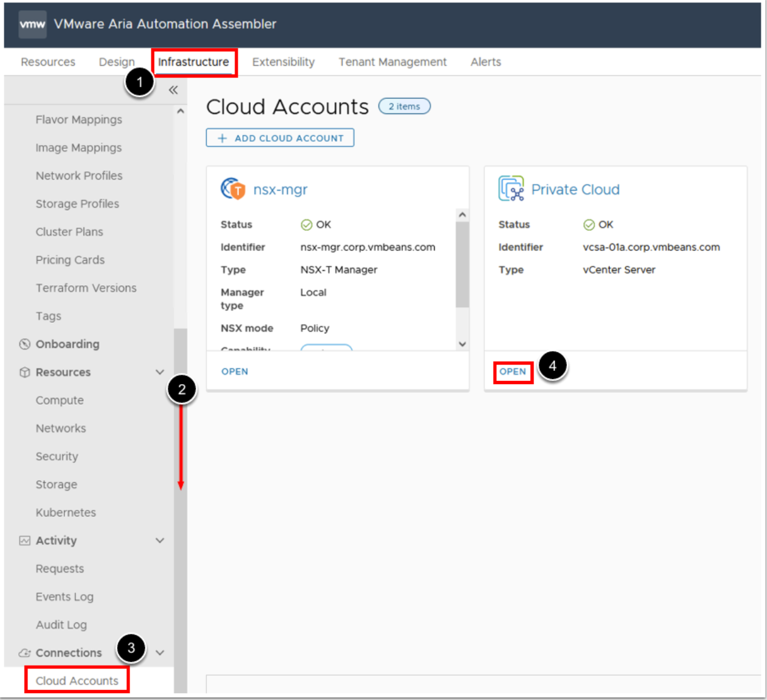
Task: Open the Resources tab
Action: (48, 62)
